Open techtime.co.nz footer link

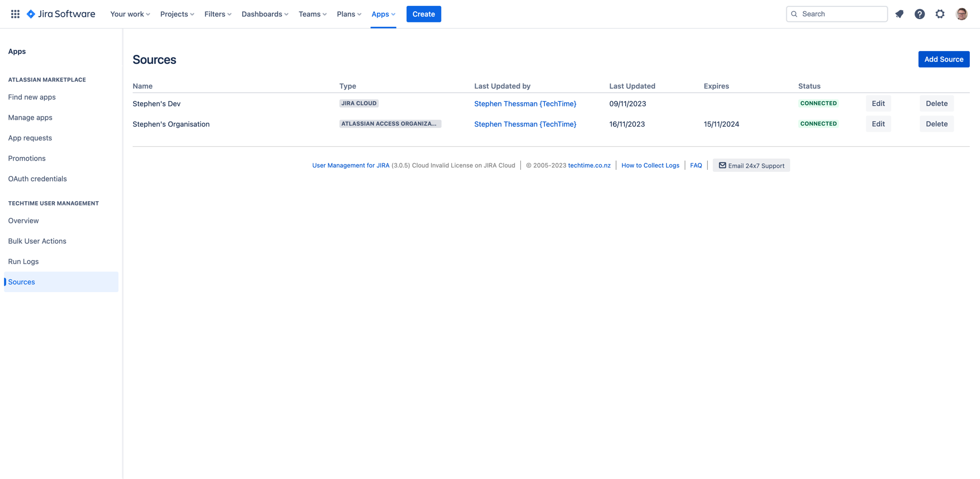(589, 166)
